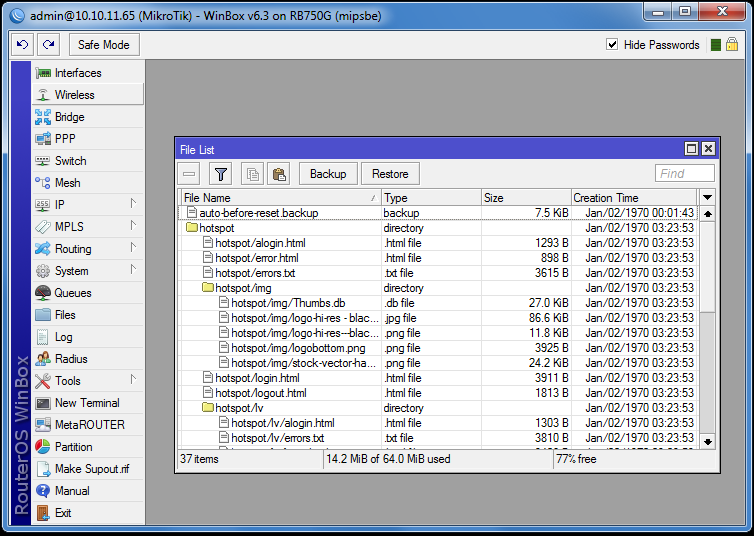
Task: Sort by File Name column header
Action: click(x=281, y=198)
